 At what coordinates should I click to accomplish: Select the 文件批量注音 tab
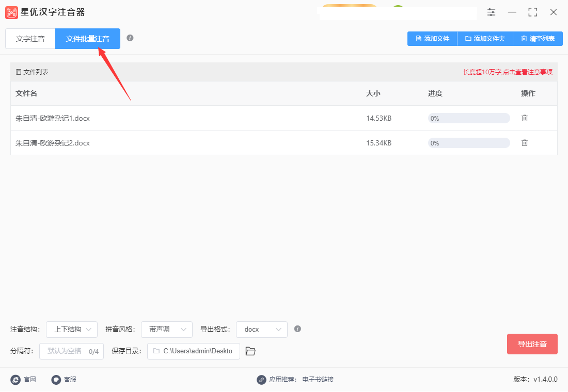(x=88, y=39)
